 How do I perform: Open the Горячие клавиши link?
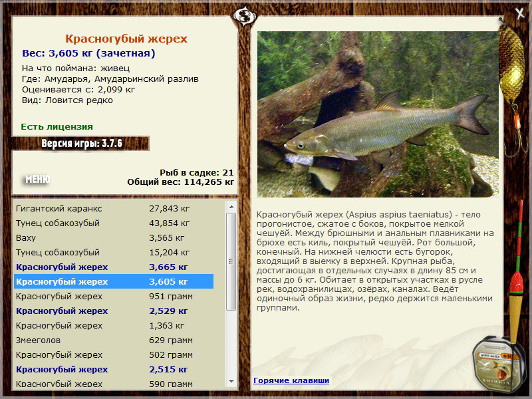click(291, 380)
